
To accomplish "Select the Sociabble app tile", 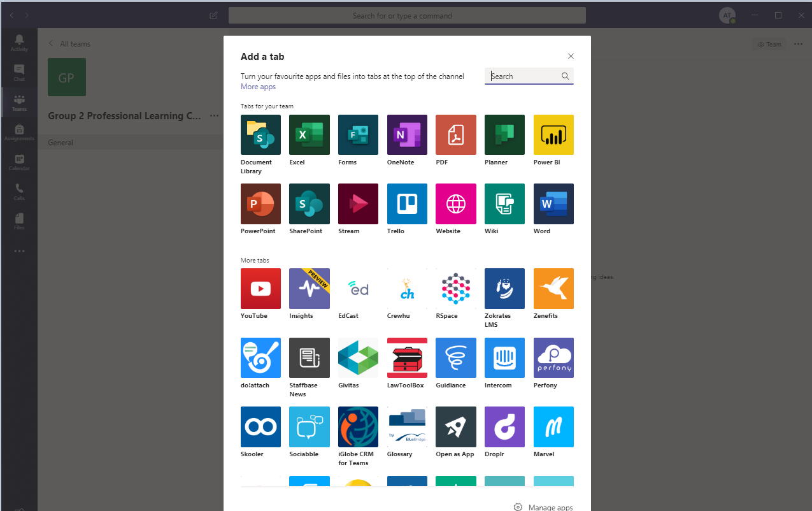I will tap(310, 427).
